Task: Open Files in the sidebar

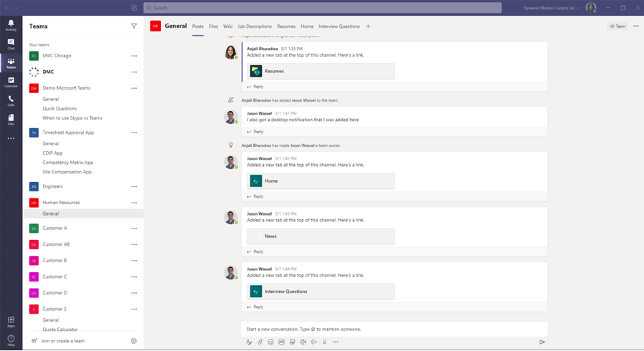Action: coord(11,120)
